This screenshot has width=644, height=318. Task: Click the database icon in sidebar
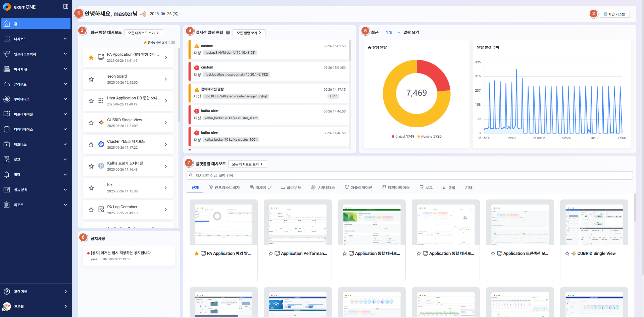click(x=7, y=129)
